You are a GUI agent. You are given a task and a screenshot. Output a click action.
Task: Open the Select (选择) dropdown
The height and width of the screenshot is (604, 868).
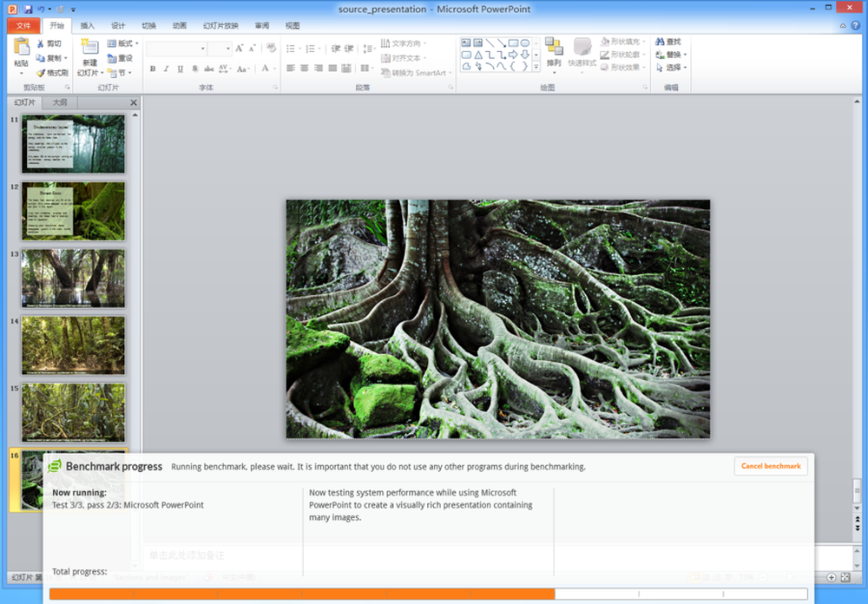[x=671, y=68]
